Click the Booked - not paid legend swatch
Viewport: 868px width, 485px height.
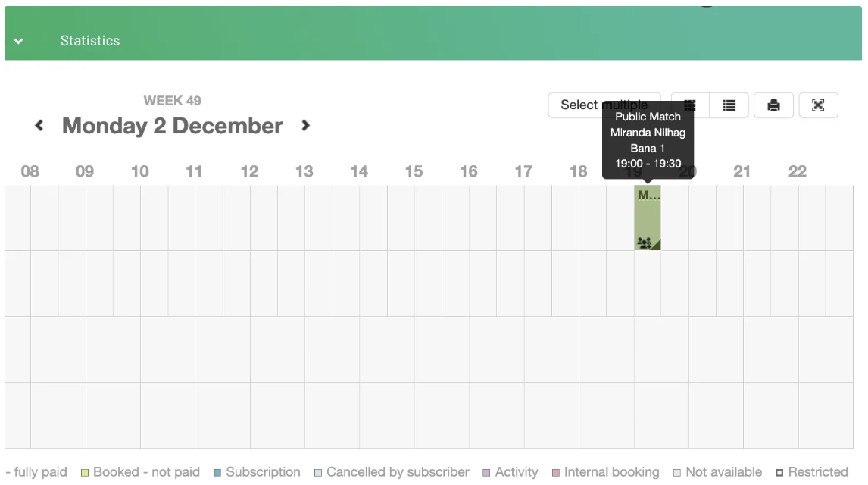(85, 473)
